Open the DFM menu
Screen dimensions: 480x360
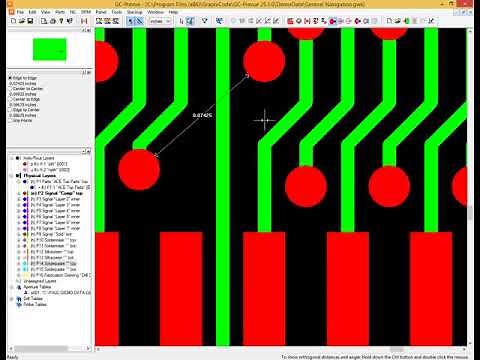[x=86, y=12]
